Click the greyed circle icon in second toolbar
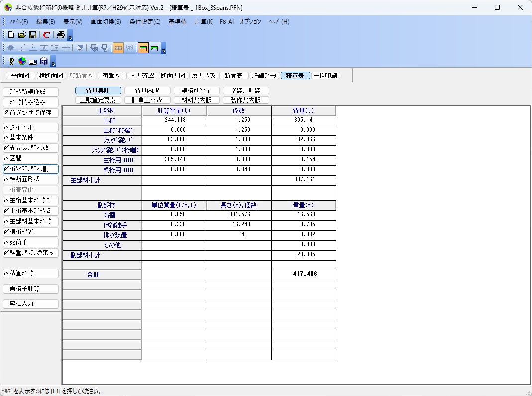532x396 pixels. tap(11, 48)
